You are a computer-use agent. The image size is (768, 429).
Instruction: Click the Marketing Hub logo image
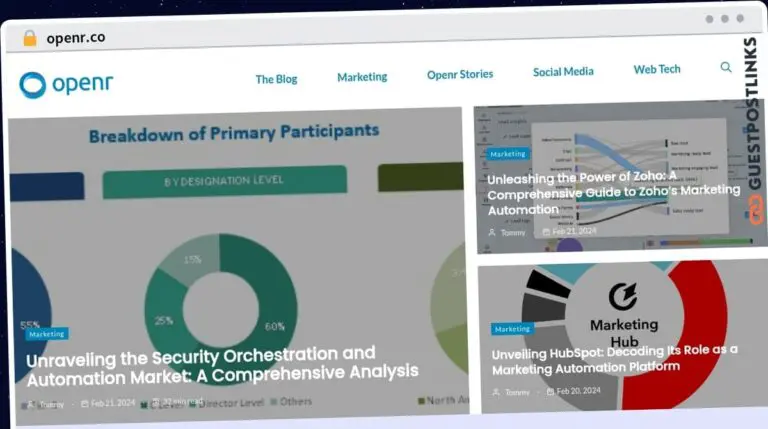coord(624,314)
